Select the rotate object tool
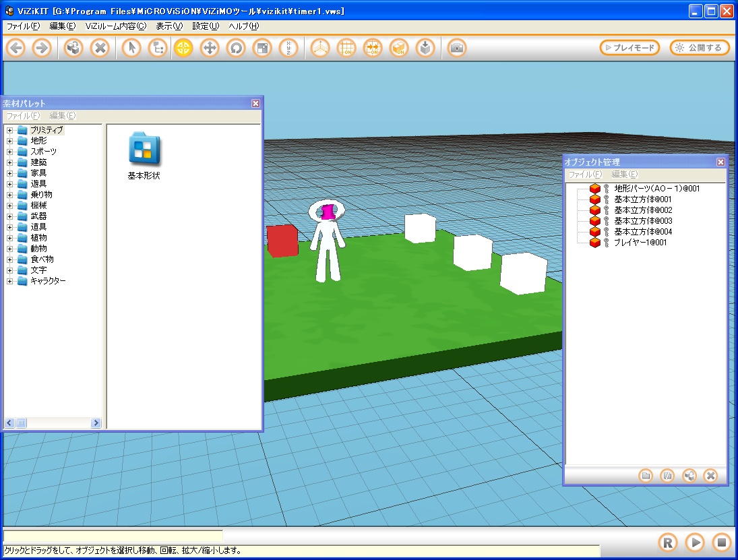This screenshot has height=560, width=738. pyautogui.click(x=236, y=48)
